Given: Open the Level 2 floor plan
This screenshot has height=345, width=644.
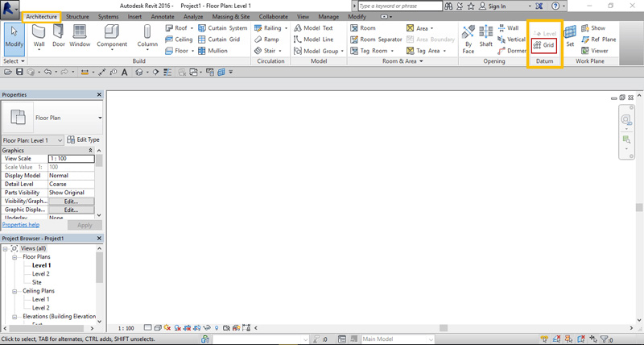Looking at the screenshot, I should (41, 274).
